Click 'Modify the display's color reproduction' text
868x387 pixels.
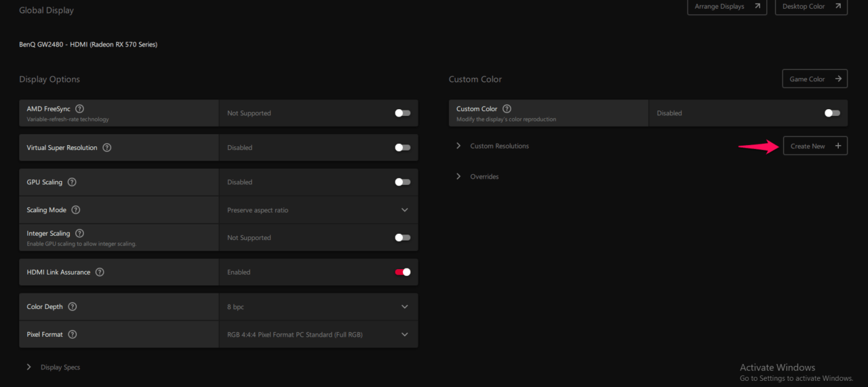(507, 119)
